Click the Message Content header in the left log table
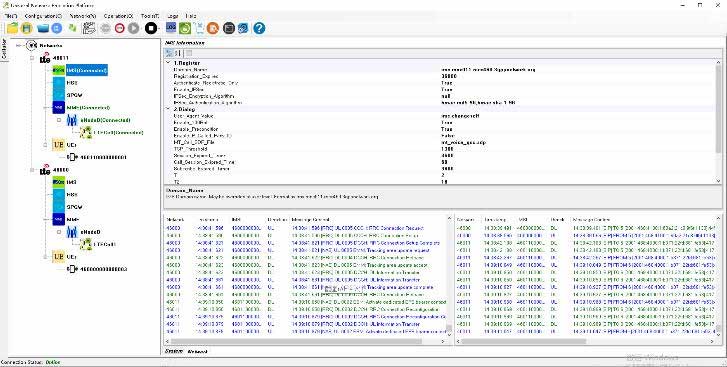The width and height of the screenshot is (727, 367). pos(311,220)
